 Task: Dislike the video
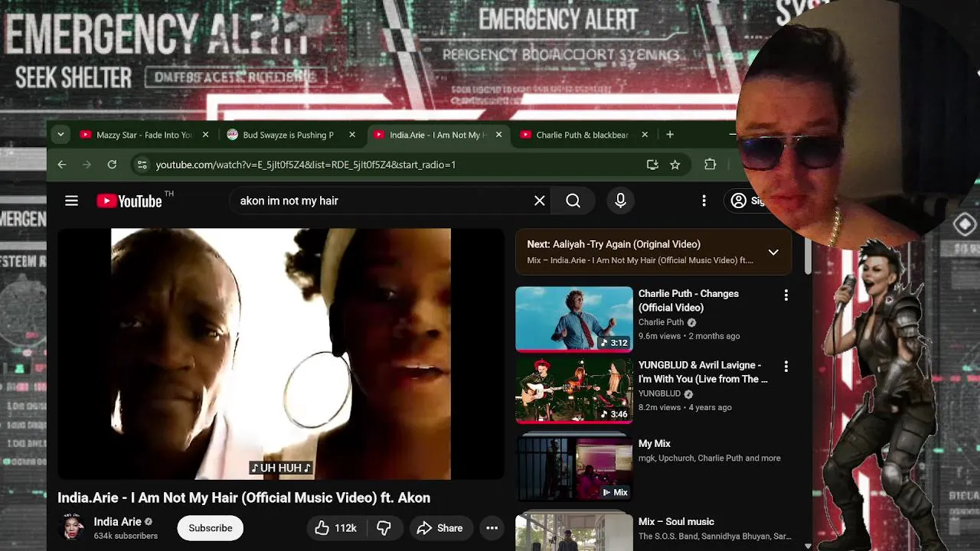[384, 528]
